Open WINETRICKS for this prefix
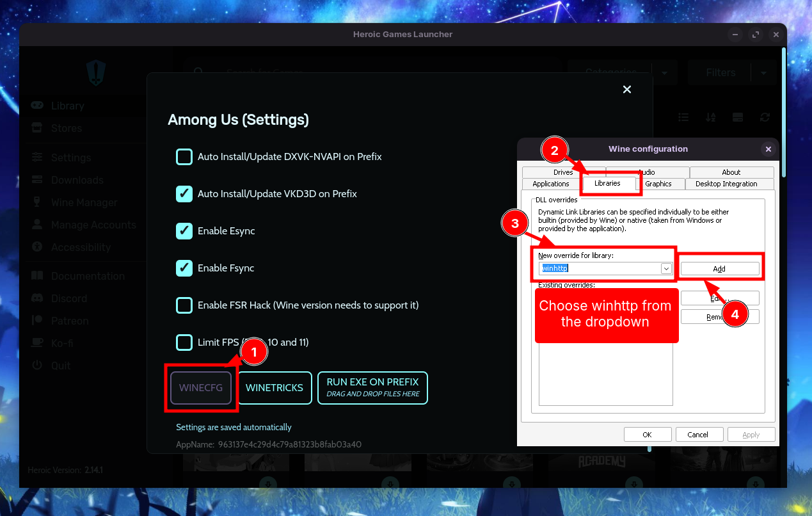 tap(275, 388)
